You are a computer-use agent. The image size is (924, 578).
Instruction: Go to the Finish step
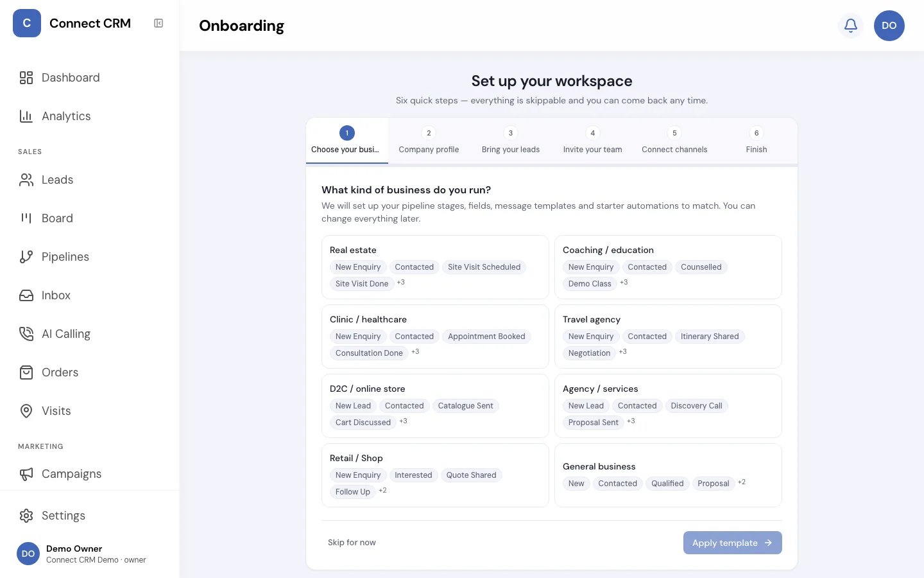point(757,141)
